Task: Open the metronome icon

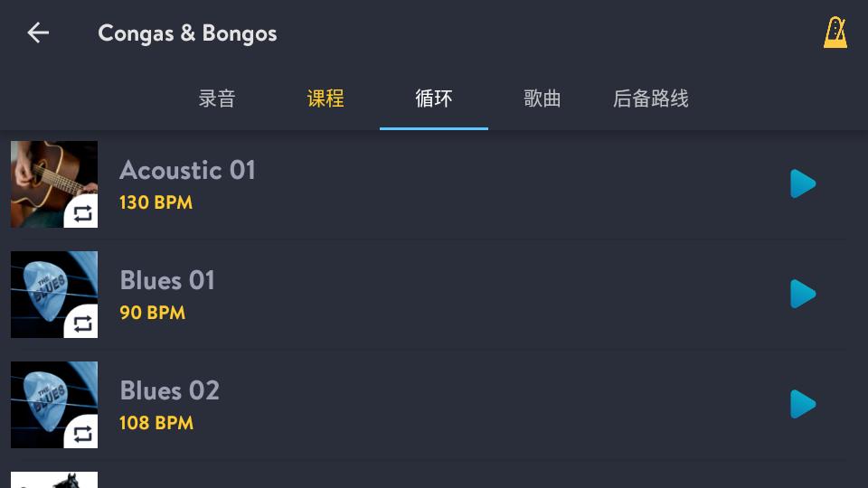Action: pos(835,33)
